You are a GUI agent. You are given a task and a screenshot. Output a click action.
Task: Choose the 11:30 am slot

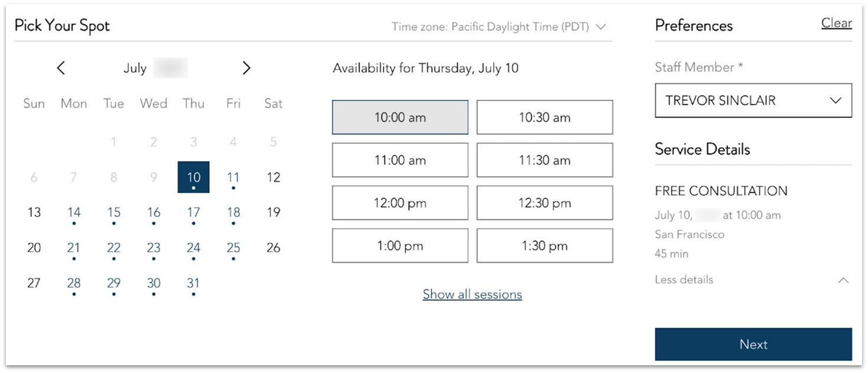(x=544, y=160)
